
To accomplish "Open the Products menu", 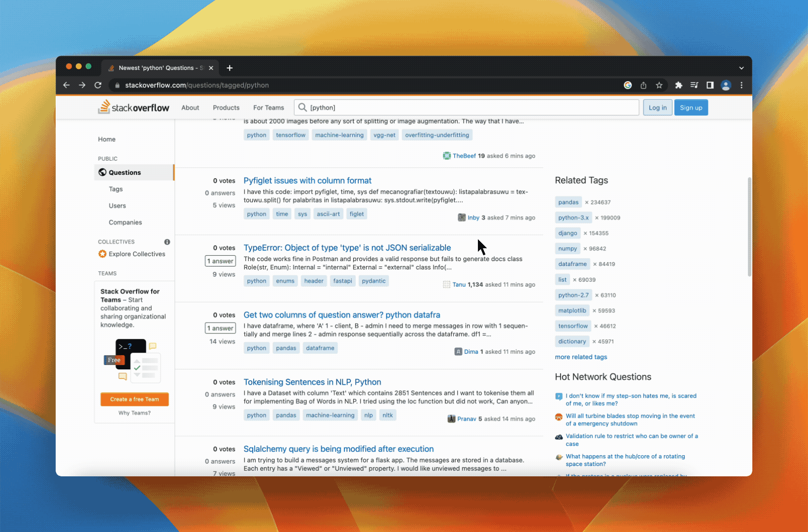I will pos(226,108).
